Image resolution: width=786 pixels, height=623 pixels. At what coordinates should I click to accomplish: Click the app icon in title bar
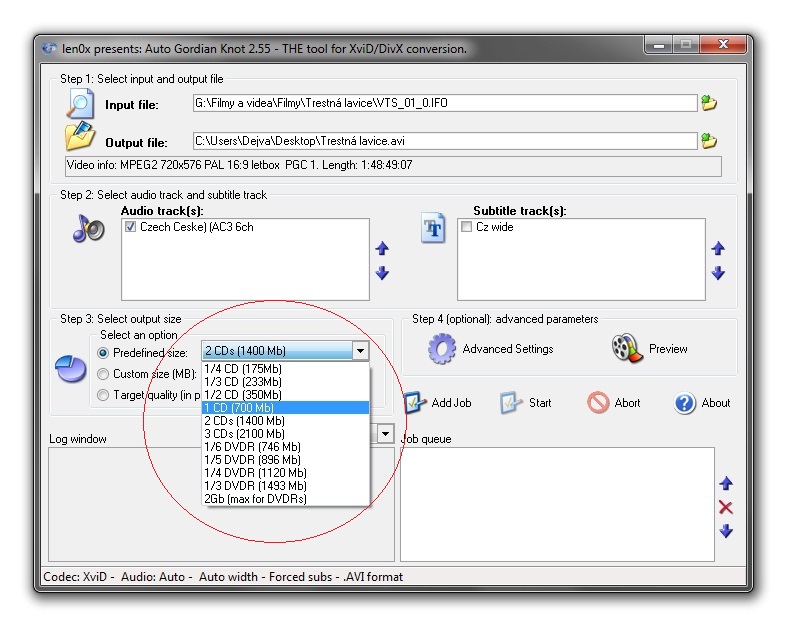tap(49, 49)
